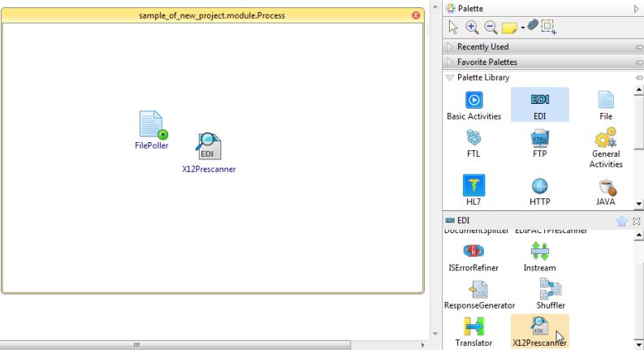
Task: Close the EDI palette drawer
Action: (x=637, y=221)
